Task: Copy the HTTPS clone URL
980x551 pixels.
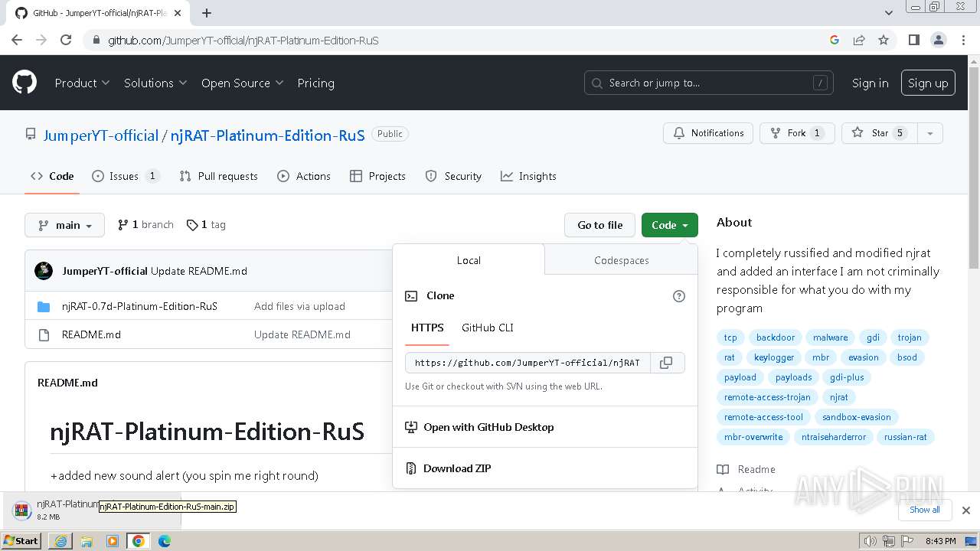Action: click(667, 363)
